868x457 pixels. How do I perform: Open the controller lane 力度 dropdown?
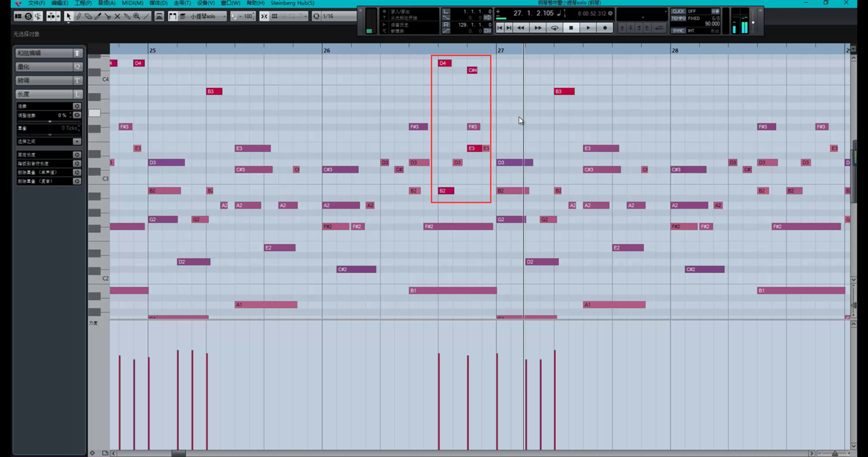tap(94, 324)
